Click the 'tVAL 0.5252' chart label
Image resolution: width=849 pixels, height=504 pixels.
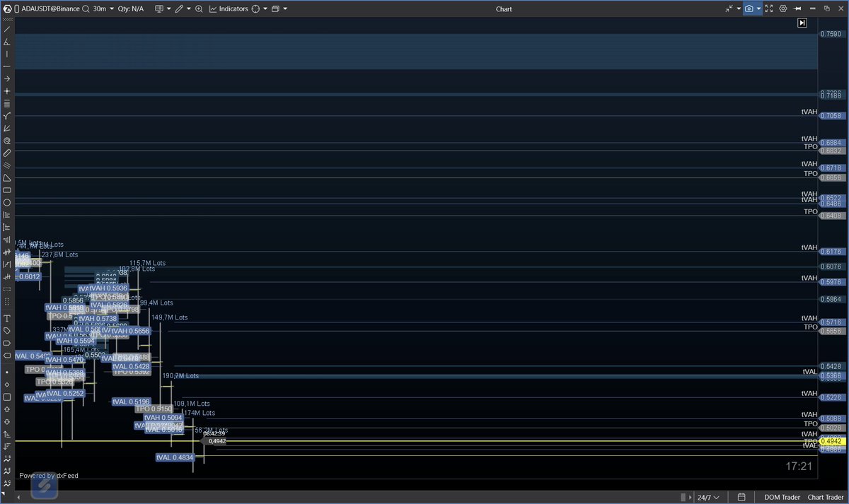pyautogui.click(x=66, y=393)
